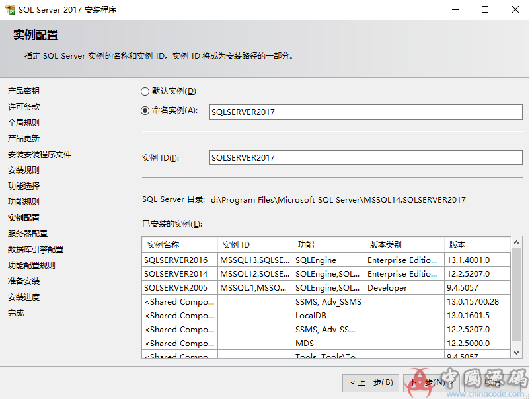532x399 pixels.
Task: Maximize the SQL Server 2017 installer window
Action: click(x=485, y=9)
